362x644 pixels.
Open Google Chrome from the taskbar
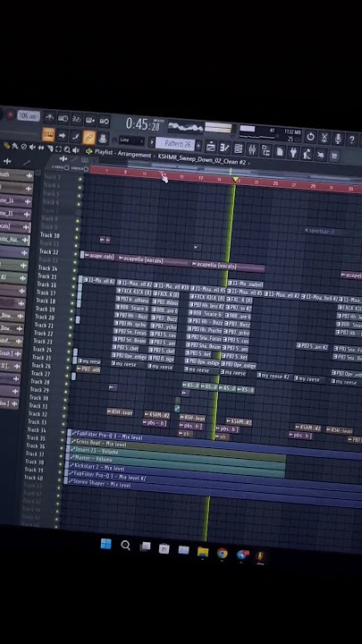(223, 554)
